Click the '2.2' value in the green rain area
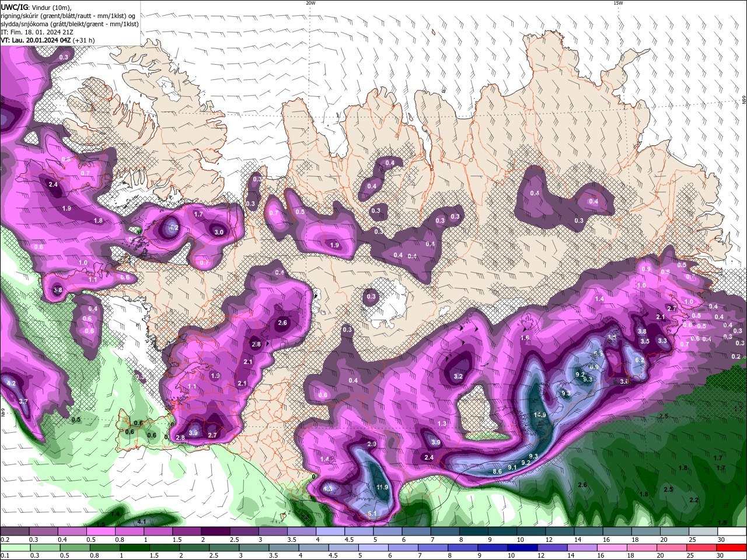This screenshot has width=747, height=560. tap(694, 501)
